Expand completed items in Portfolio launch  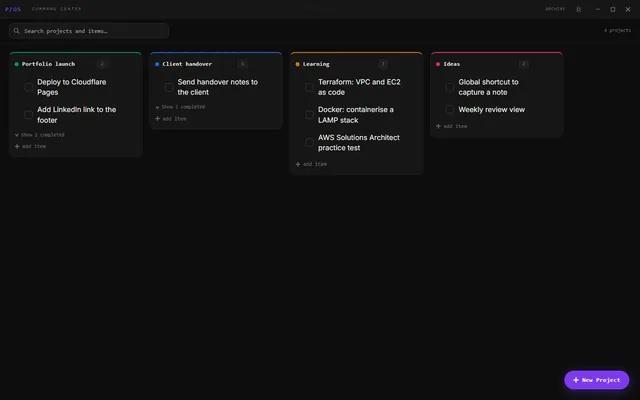(40, 135)
